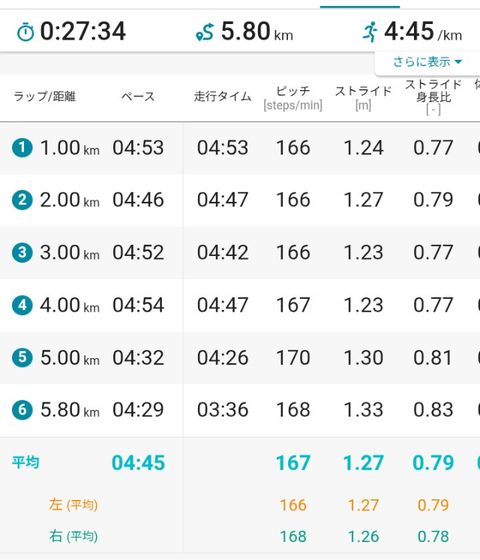Click the ピッチ [steps/min] column header
The width and height of the screenshot is (480, 560).
click(293, 98)
